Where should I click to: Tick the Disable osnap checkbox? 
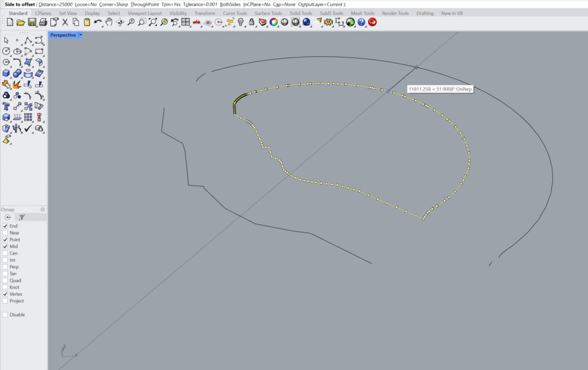(5, 315)
